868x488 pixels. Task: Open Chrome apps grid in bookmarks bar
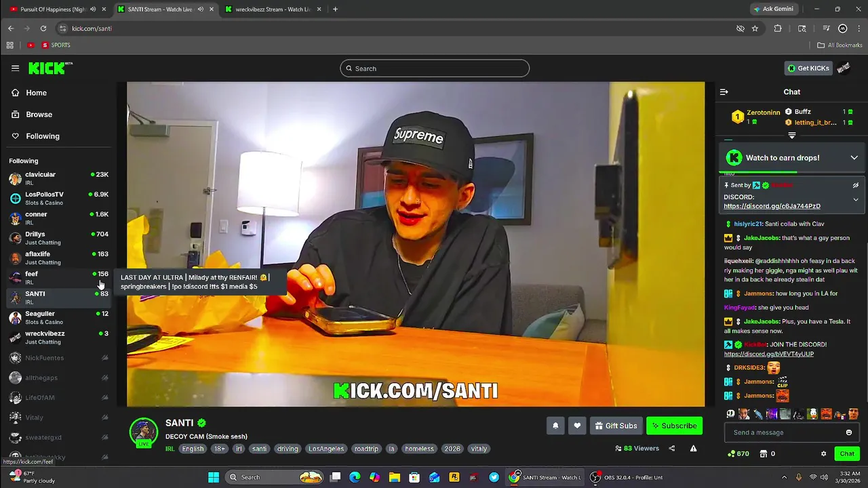tap(9, 45)
